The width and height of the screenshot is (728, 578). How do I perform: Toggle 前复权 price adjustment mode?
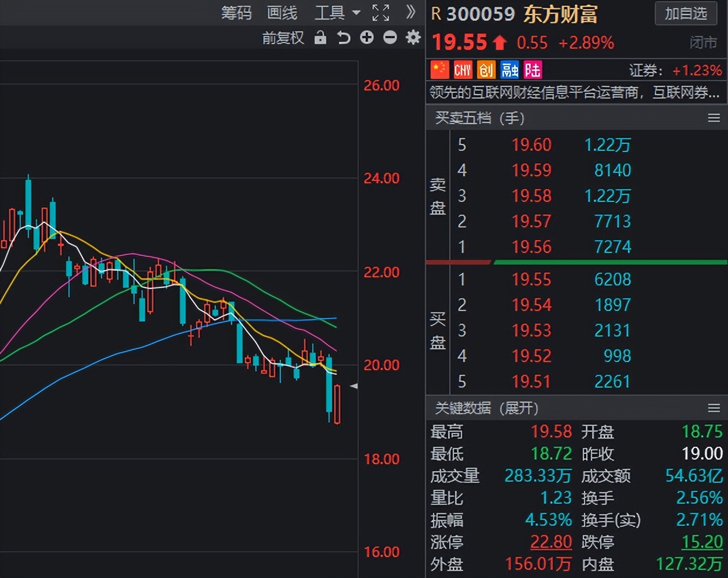pos(283,37)
